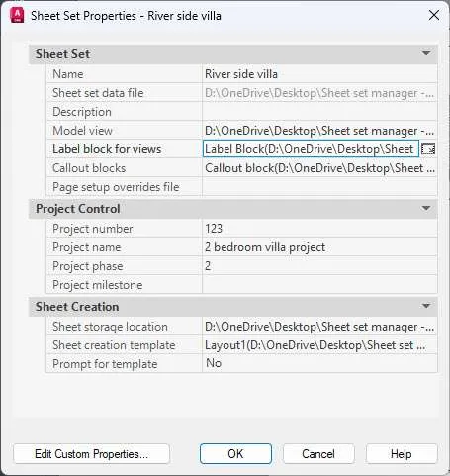The width and height of the screenshot is (450, 476).
Task: Click the browse icon beside Label block field
Action: click(428, 149)
